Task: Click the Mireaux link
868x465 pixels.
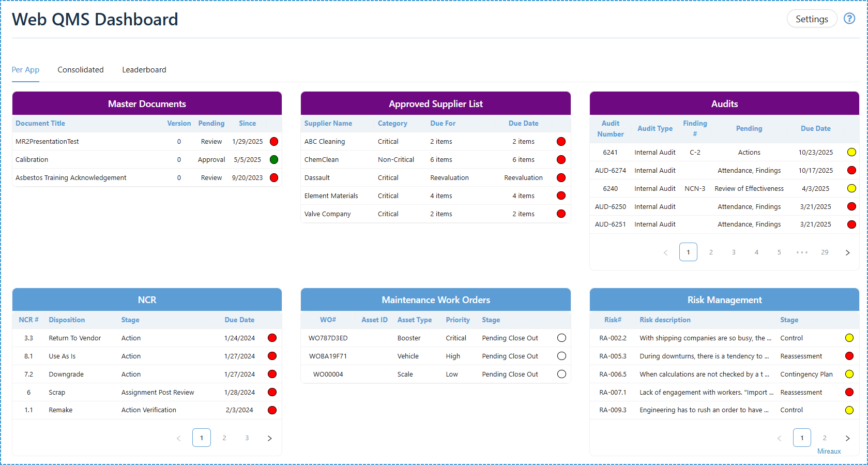Action: click(829, 452)
